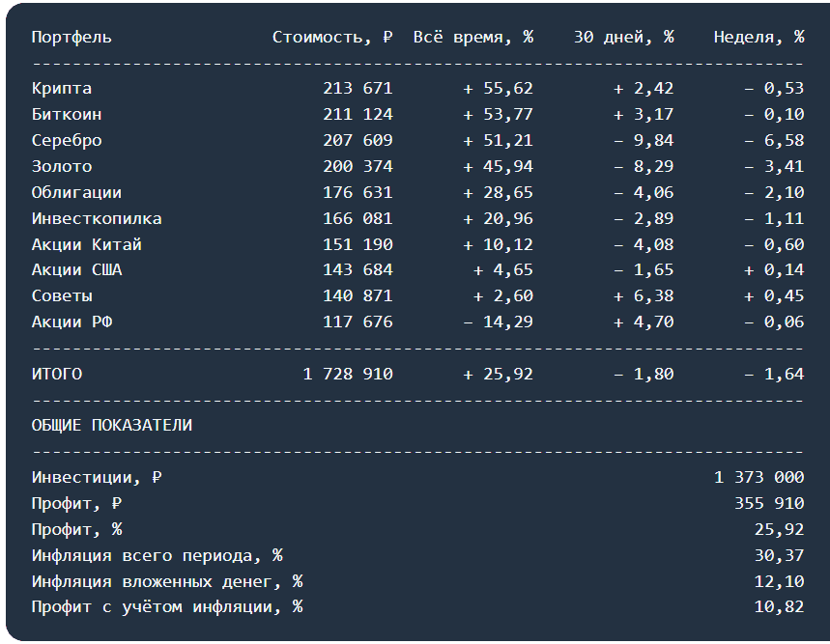Select the Инвестиции amount 1 373 000
The height and width of the screenshot is (644, 830).
pos(759,477)
